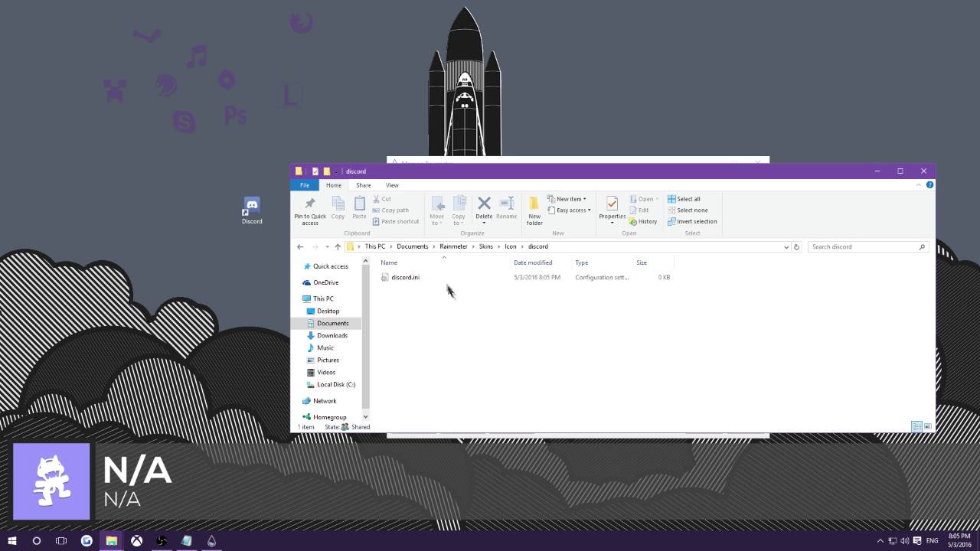Click Rainmeter in the address path
The width and height of the screenshot is (980, 551).
(453, 246)
